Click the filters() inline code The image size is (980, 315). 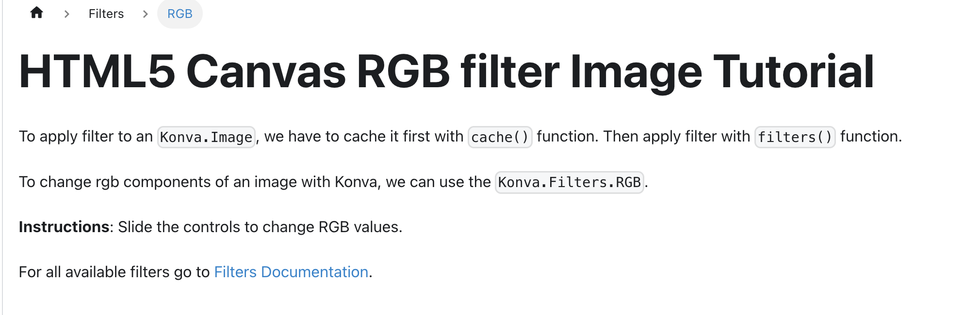(x=795, y=137)
